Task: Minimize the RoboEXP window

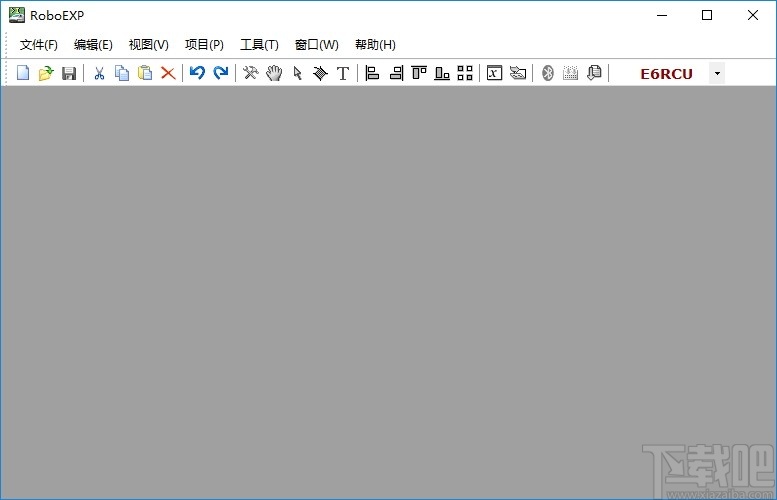Action: click(662, 15)
